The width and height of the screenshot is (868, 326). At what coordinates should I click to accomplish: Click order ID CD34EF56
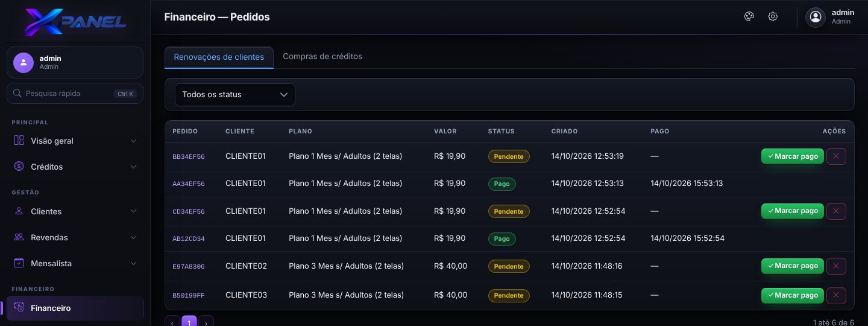tap(189, 211)
